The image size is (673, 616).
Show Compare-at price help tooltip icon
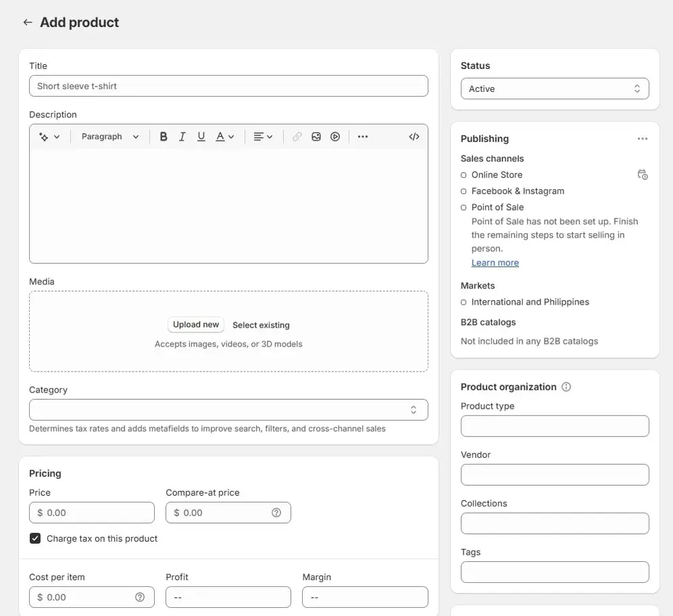coord(276,513)
